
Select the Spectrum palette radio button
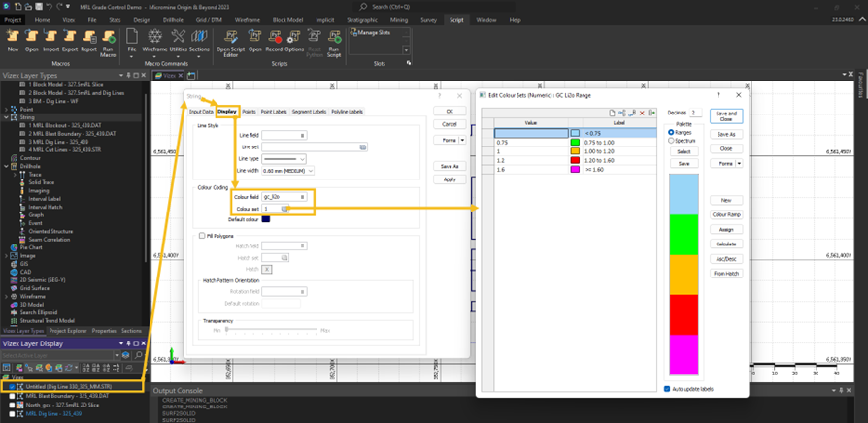click(x=671, y=141)
